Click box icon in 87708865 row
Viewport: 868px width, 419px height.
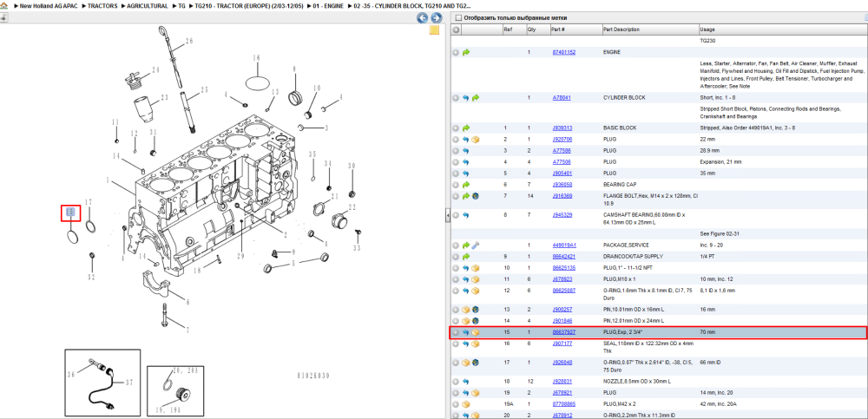[x=466, y=404]
